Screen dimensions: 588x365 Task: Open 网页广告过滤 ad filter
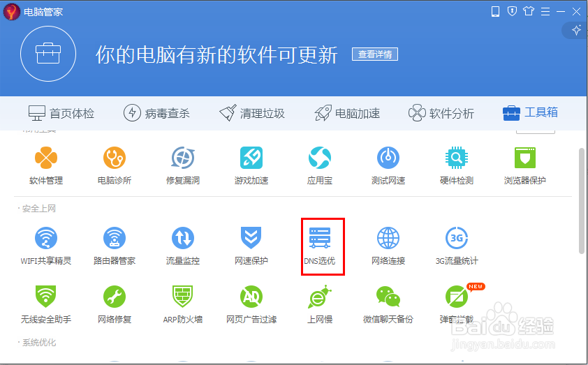(251, 304)
